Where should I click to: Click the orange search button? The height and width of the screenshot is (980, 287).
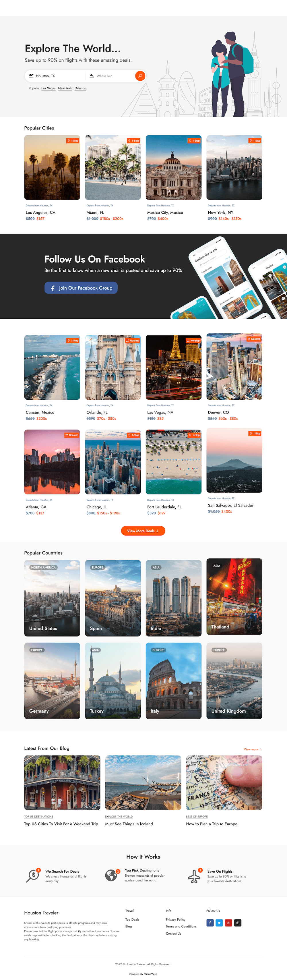click(140, 76)
